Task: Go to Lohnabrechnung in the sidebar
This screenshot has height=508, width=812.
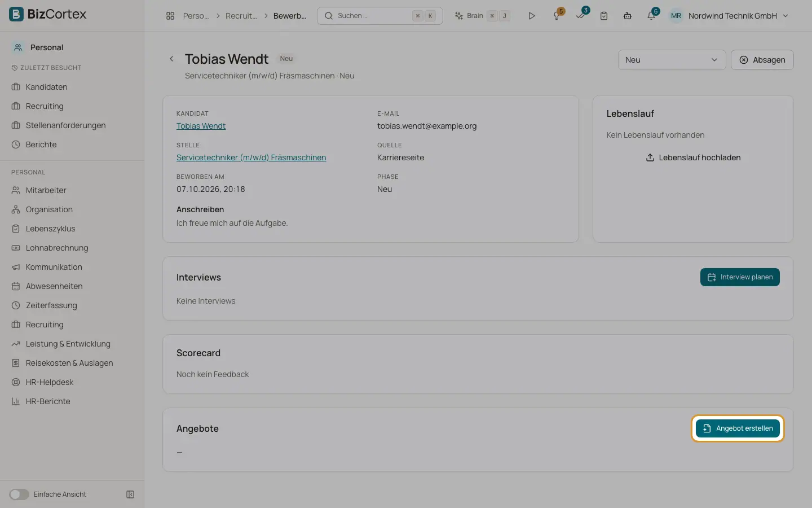Action: (57, 248)
